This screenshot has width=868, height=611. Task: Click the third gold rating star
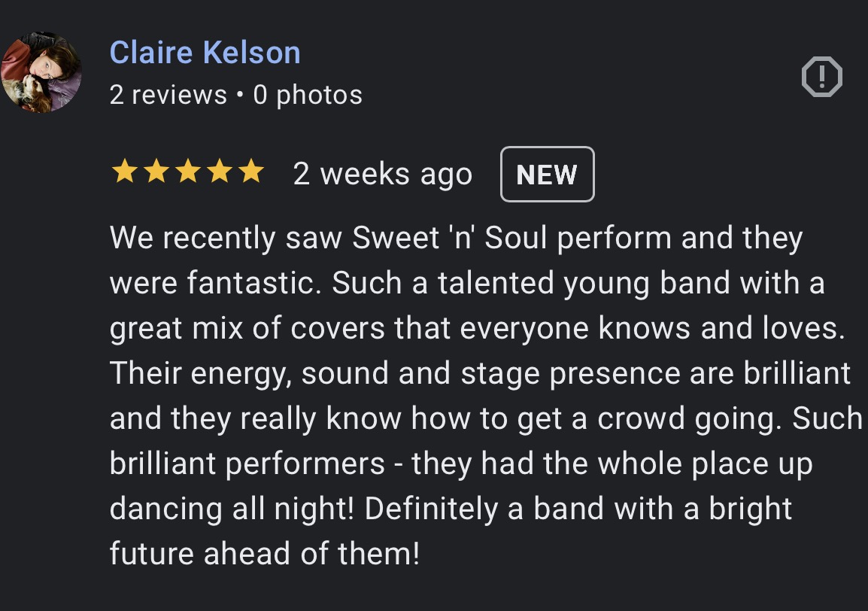[187, 173]
